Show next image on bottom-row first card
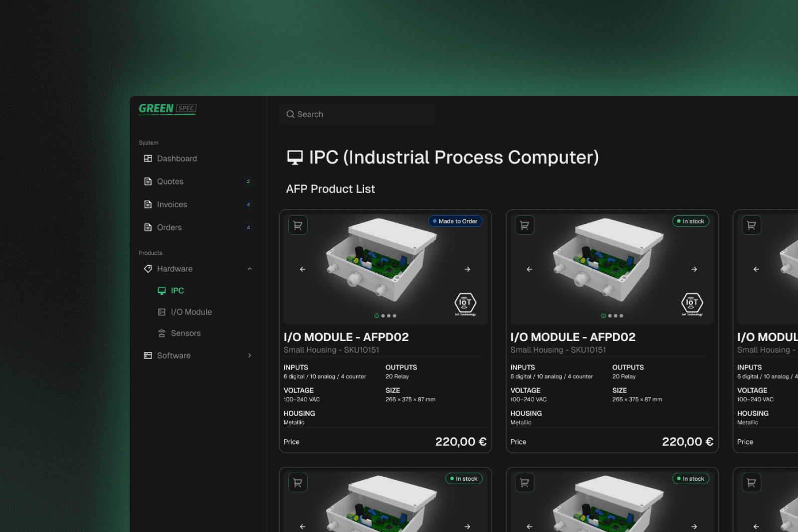 [467, 527]
